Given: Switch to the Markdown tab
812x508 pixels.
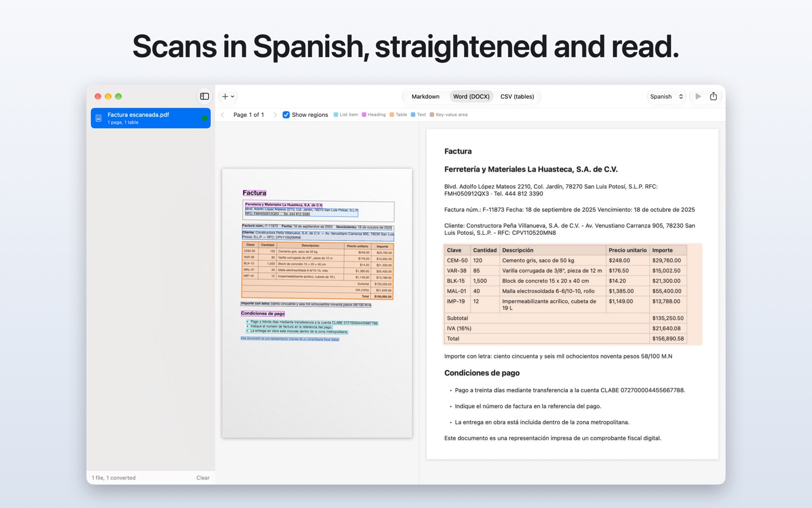Looking at the screenshot, I should coord(425,97).
